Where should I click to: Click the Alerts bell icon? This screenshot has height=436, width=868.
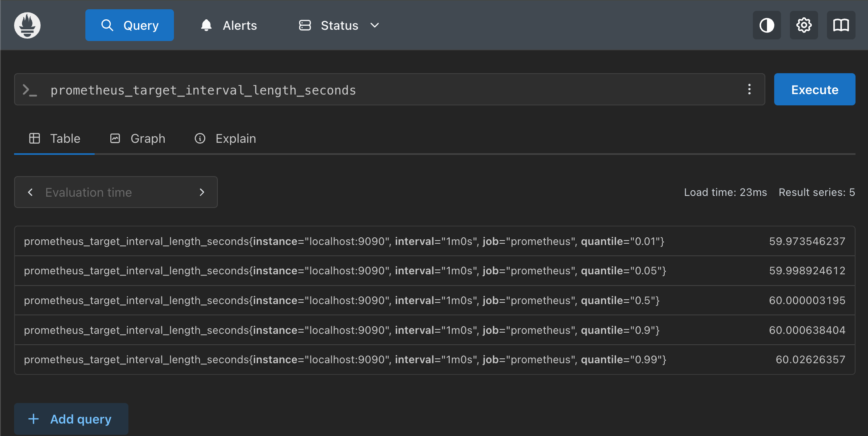tap(206, 25)
